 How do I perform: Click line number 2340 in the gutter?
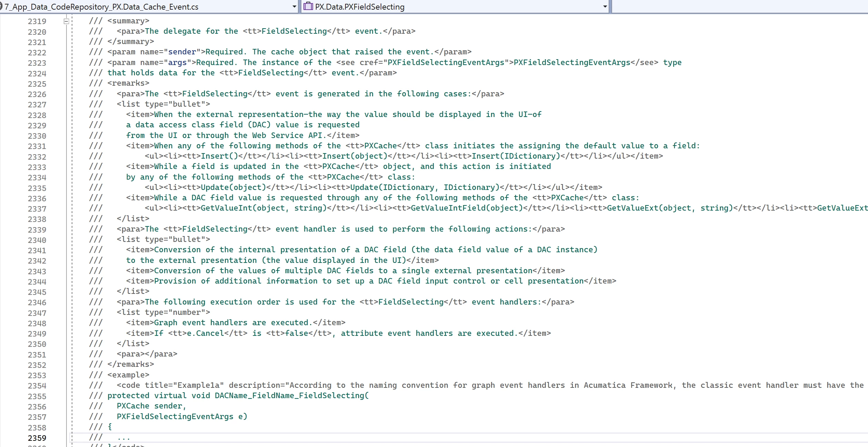37,240
